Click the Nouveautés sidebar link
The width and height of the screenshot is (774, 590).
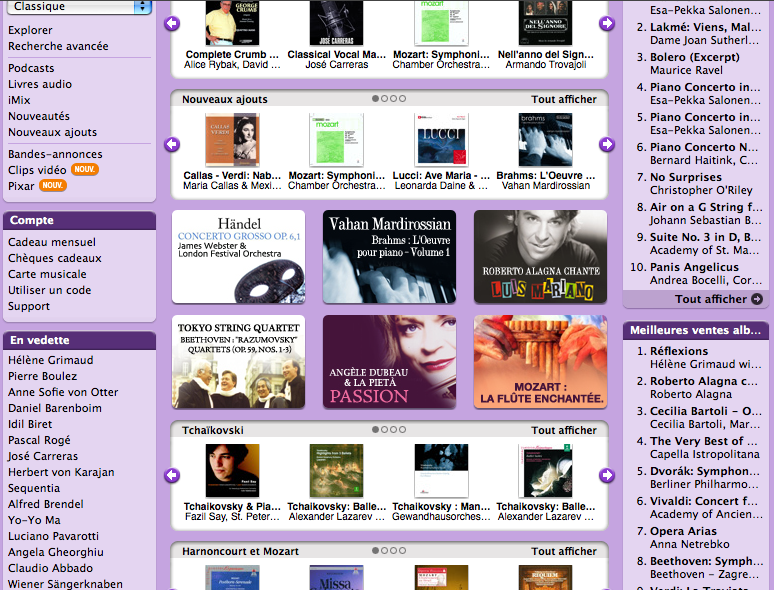[39, 116]
